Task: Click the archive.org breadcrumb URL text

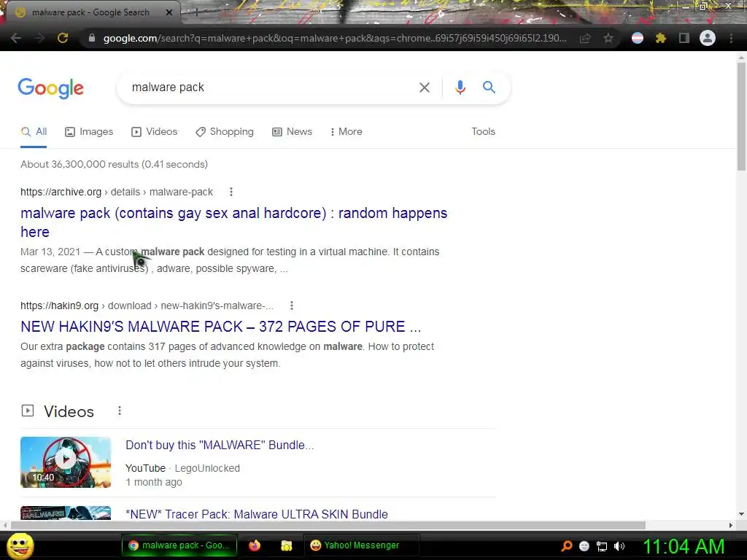Action: [x=117, y=192]
